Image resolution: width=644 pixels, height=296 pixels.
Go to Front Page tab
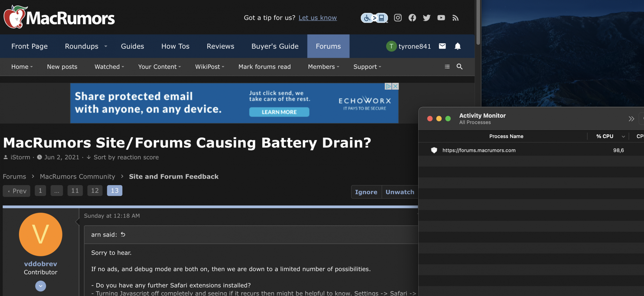(30, 46)
